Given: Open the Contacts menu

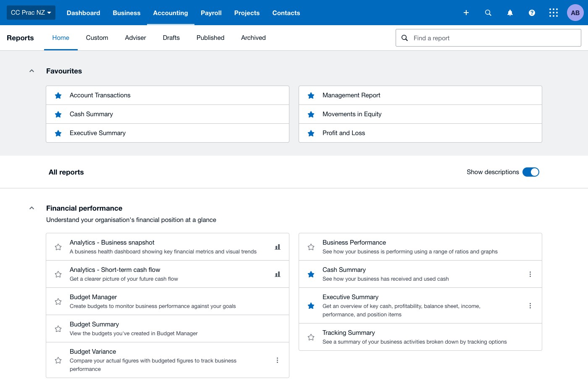Looking at the screenshot, I should coord(286,13).
